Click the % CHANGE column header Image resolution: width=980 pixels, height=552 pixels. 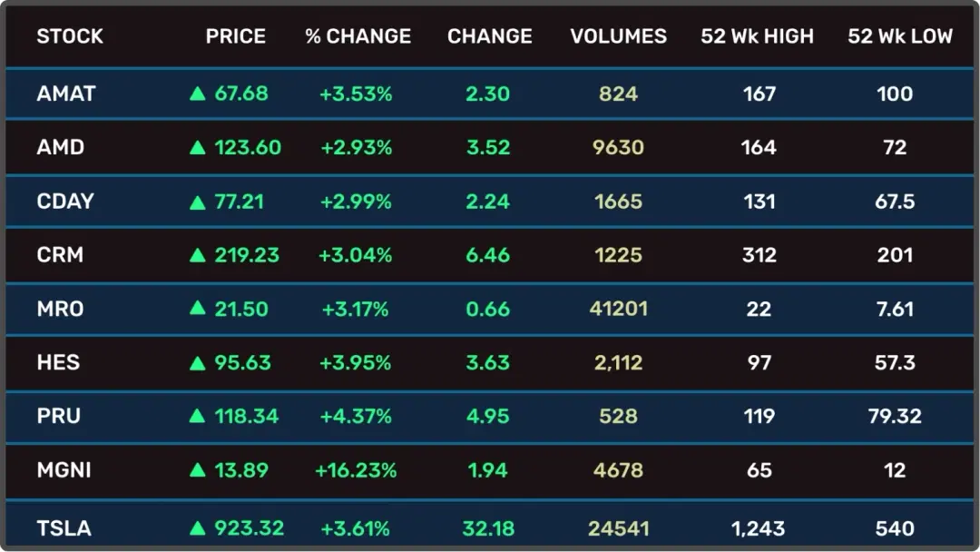[x=358, y=36]
